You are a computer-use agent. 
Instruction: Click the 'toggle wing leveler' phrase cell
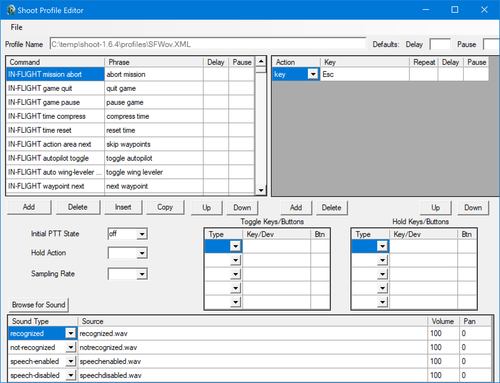click(154, 172)
